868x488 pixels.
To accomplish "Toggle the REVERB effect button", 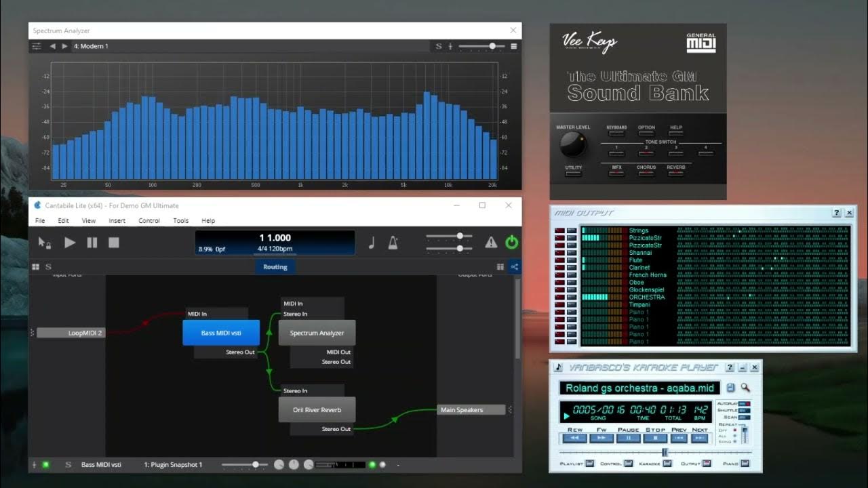I will pyautogui.click(x=675, y=174).
